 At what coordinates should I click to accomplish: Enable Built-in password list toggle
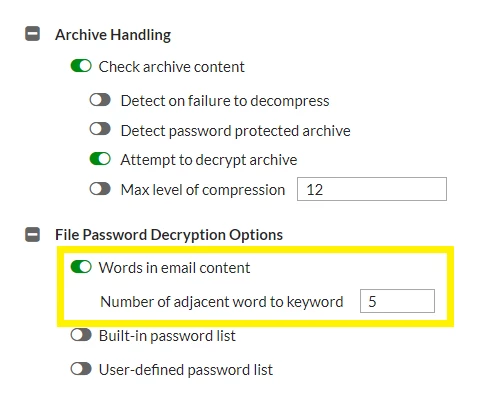click(x=81, y=335)
